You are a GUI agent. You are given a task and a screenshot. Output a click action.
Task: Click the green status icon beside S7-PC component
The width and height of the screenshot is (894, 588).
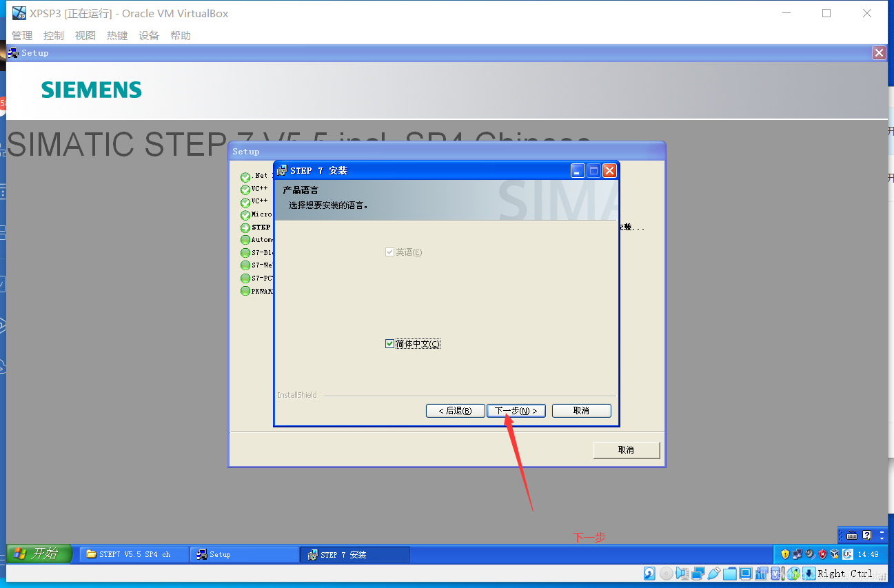(245, 278)
